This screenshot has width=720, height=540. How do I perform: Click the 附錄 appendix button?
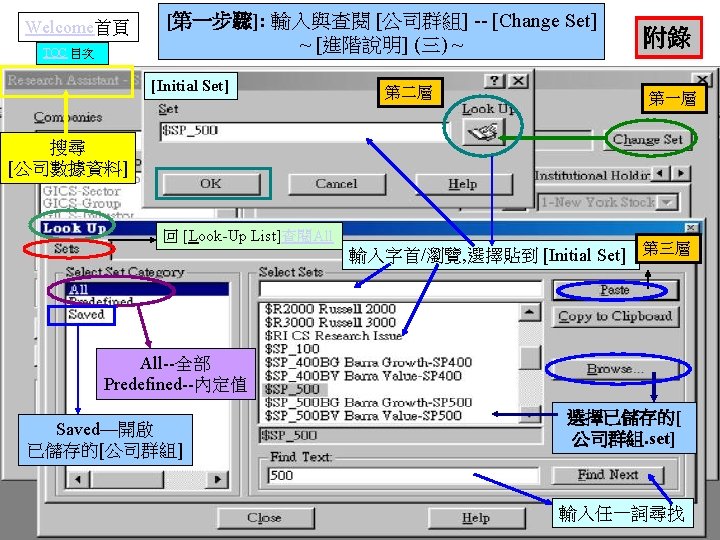tap(669, 38)
